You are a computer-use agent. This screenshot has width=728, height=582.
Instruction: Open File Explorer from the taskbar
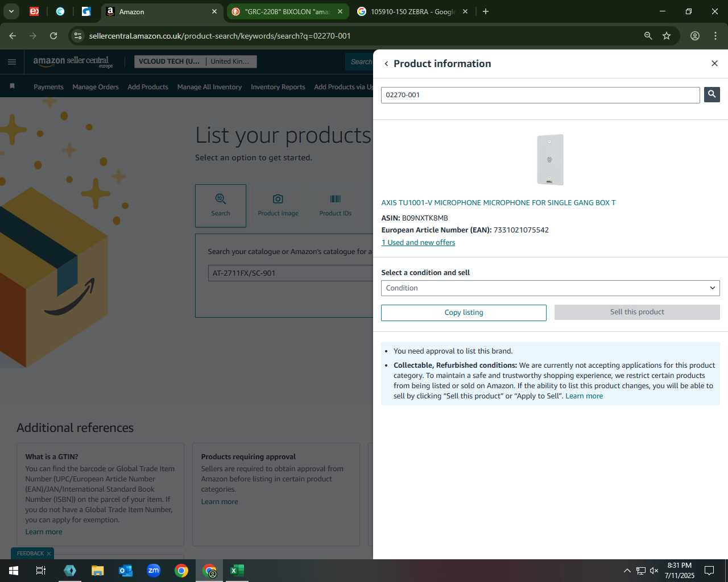pyautogui.click(x=98, y=571)
